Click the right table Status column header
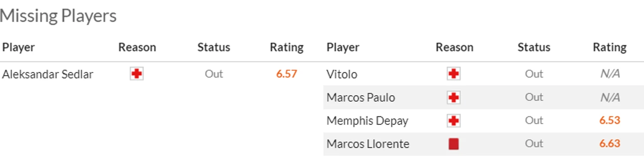 point(534,47)
